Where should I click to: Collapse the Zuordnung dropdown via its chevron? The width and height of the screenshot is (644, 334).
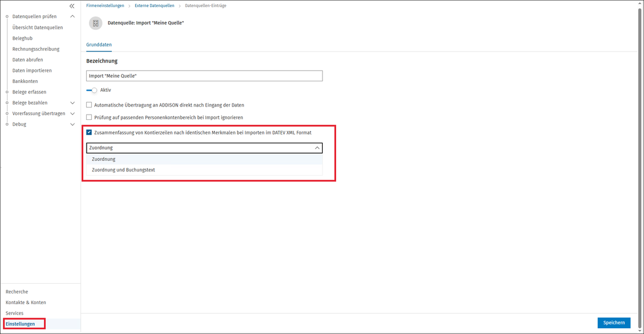[x=317, y=148]
